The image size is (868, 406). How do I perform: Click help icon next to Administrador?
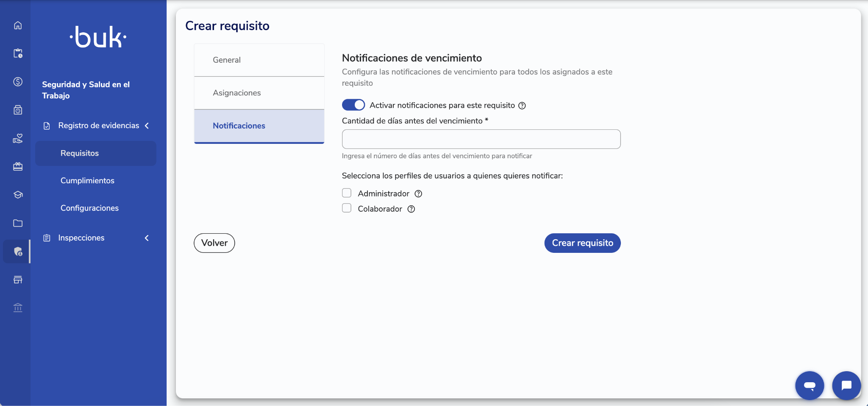(418, 194)
